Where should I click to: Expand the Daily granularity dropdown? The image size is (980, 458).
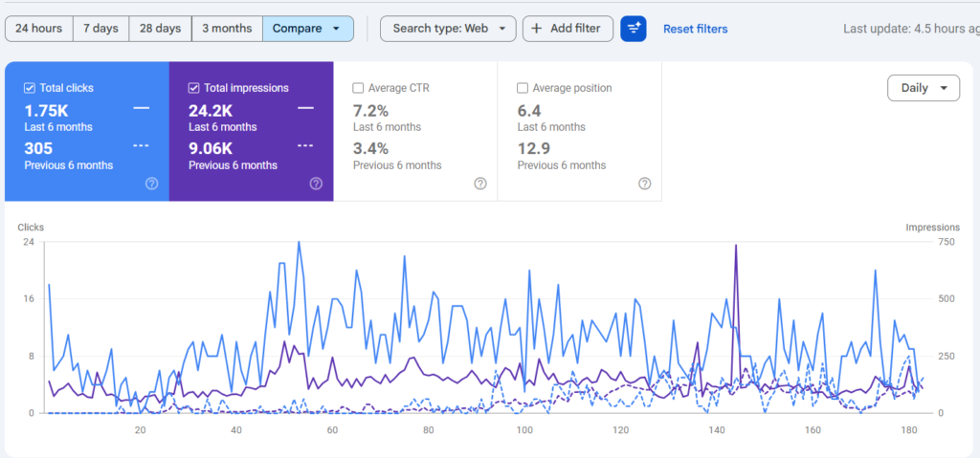tap(924, 88)
